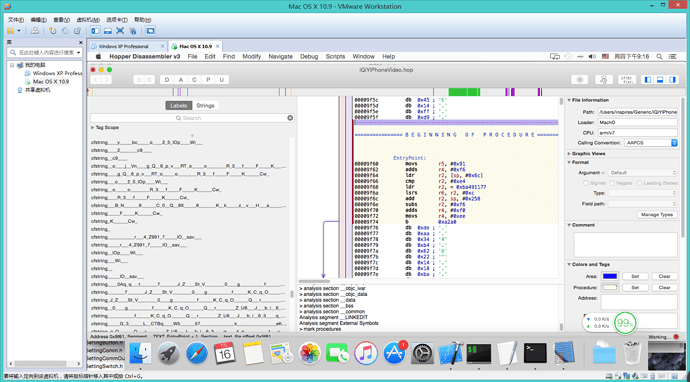Viewport: 690px width, 382px height.
Task: Enable the Negate checkbox
Action: 612,183
